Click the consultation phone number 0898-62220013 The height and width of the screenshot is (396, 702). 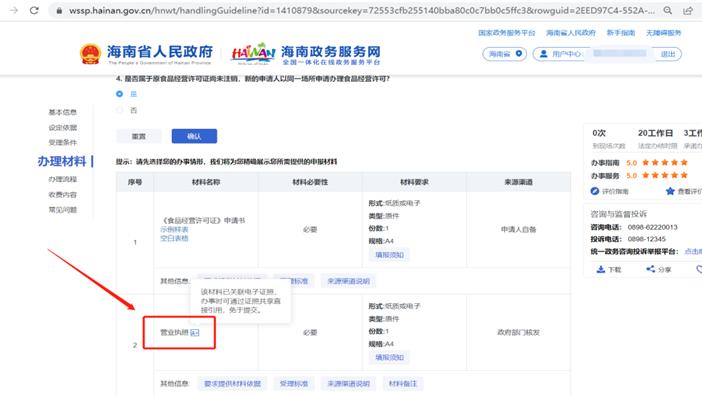coord(652,227)
